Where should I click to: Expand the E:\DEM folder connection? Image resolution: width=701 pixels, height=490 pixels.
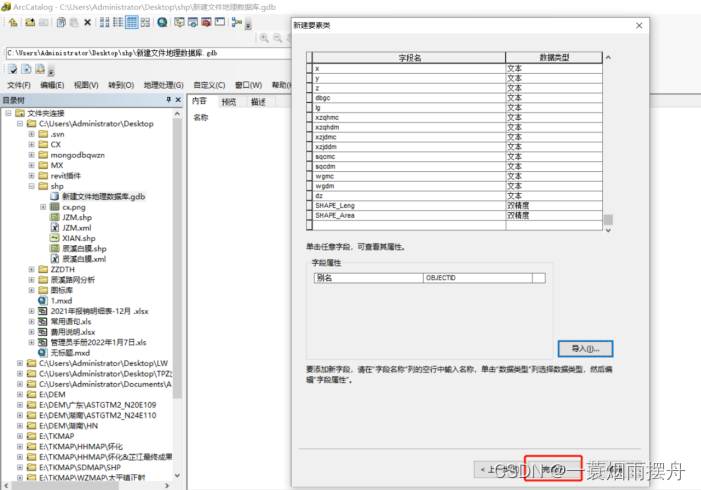point(20,394)
